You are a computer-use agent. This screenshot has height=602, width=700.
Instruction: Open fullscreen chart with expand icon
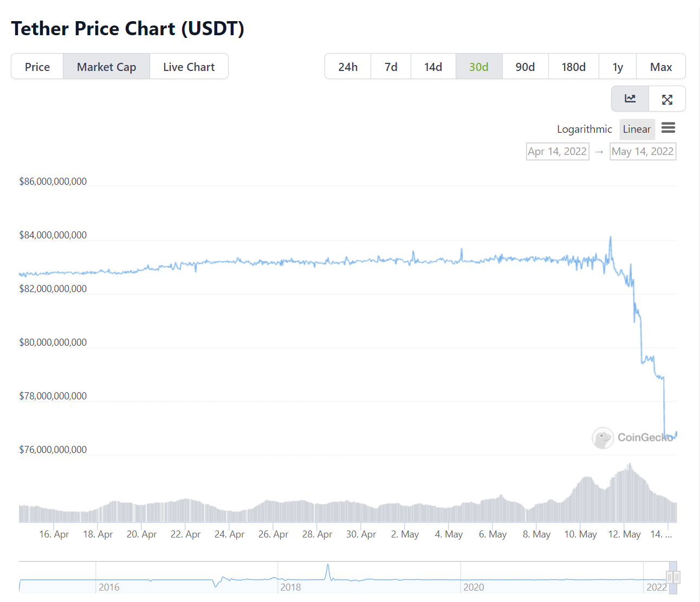coord(667,99)
